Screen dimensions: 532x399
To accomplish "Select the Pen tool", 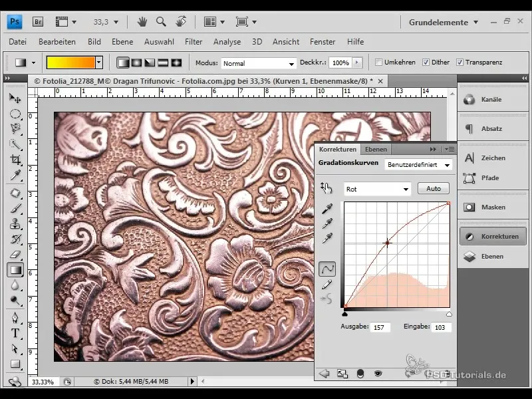I will point(15,318).
